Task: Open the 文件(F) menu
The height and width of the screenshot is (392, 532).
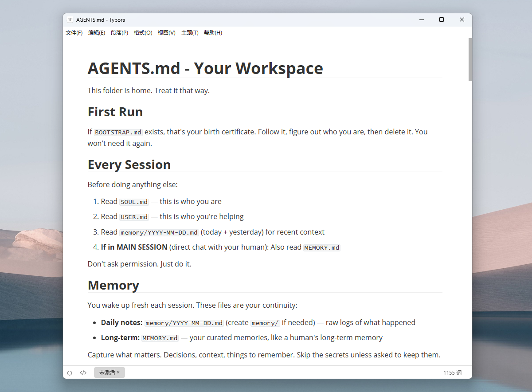Action: tap(74, 33)
